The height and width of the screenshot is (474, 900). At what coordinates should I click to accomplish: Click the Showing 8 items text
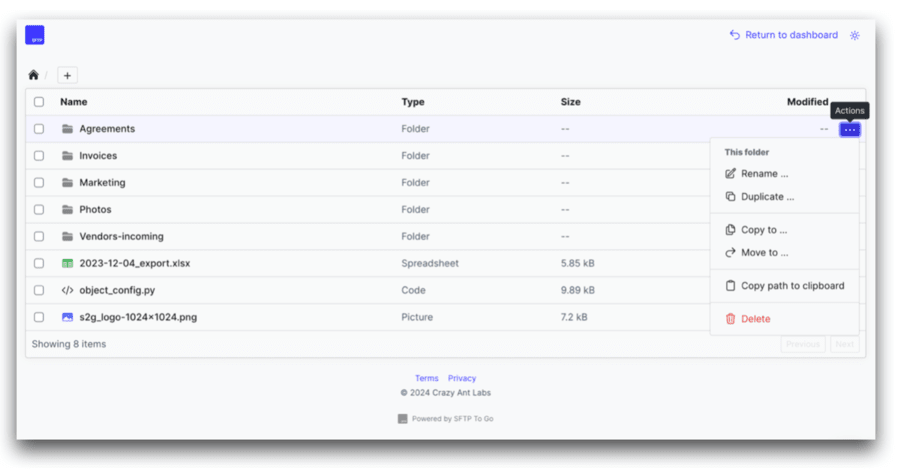point(69,344)
